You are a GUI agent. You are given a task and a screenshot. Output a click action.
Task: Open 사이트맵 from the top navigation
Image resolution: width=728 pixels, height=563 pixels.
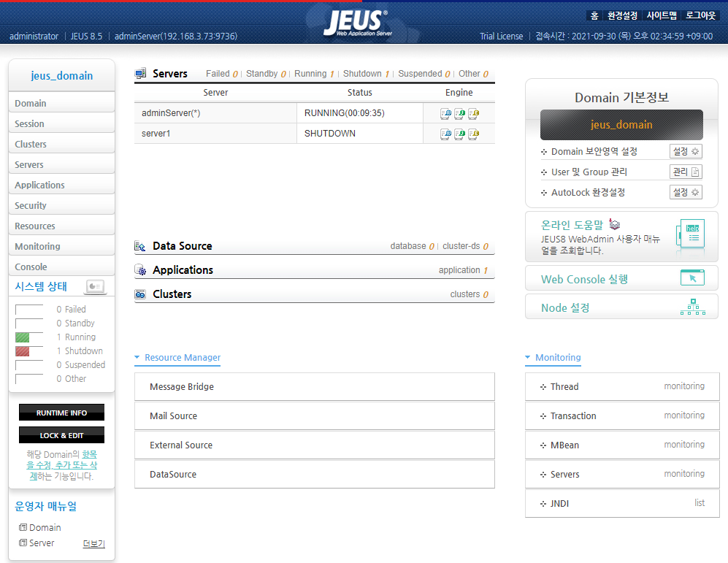tap(662, 16)
